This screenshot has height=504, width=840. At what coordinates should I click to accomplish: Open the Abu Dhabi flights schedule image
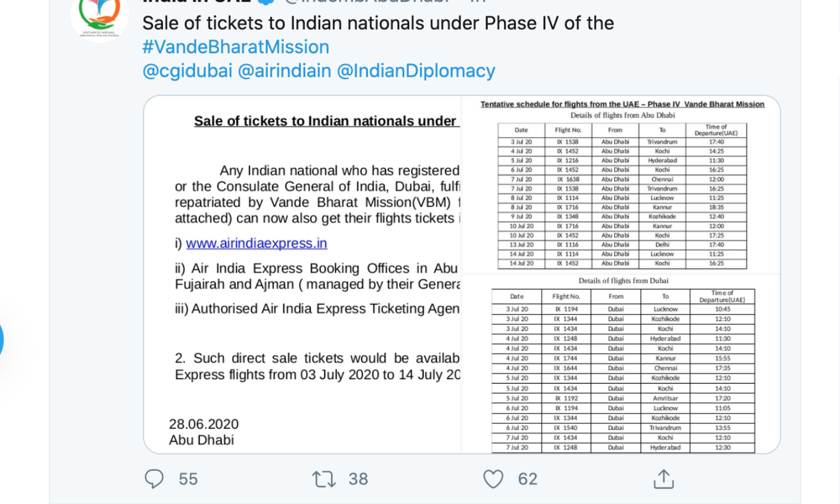click(x=622, y=185)
